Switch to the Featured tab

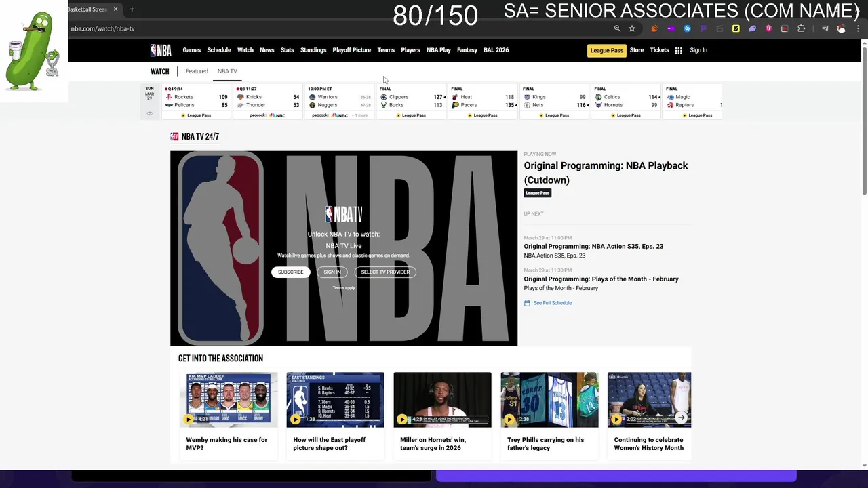pyautogui.click(x=197, y=71)
